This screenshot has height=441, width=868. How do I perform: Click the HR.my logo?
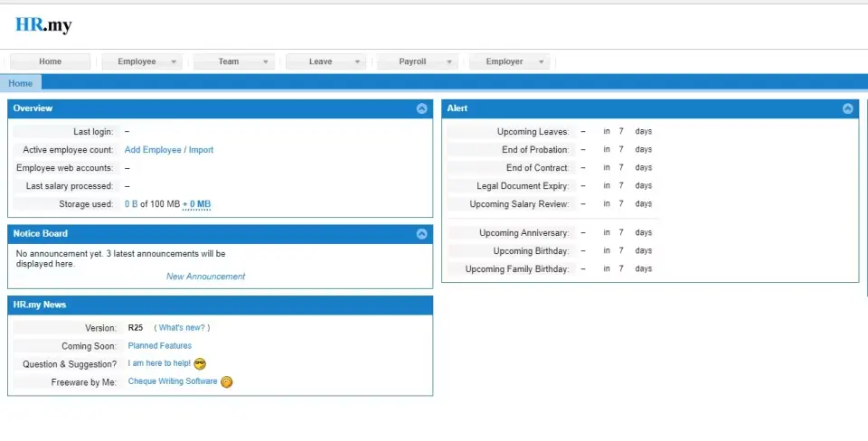point(43,25)
